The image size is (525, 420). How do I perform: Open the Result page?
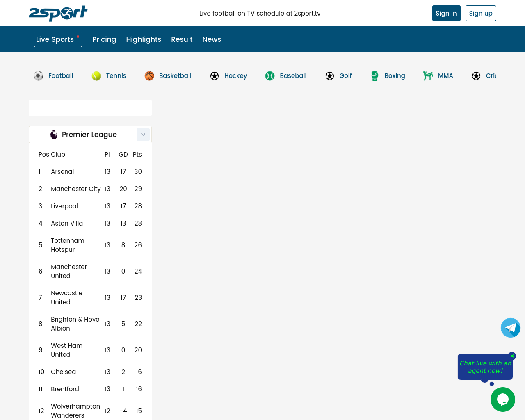[182, 39]
